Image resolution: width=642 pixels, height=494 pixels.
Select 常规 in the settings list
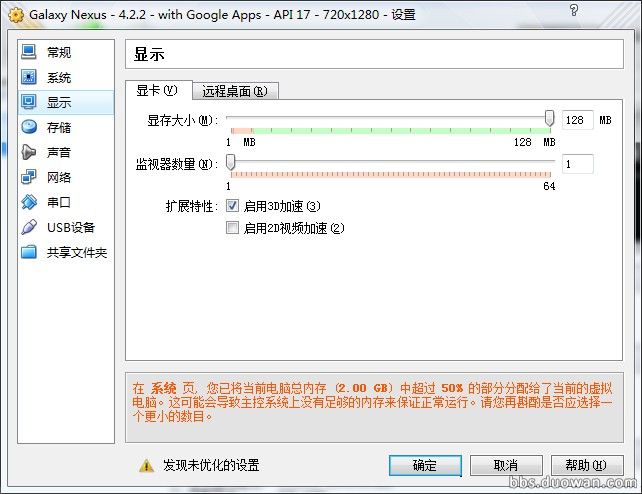(66, 52)
